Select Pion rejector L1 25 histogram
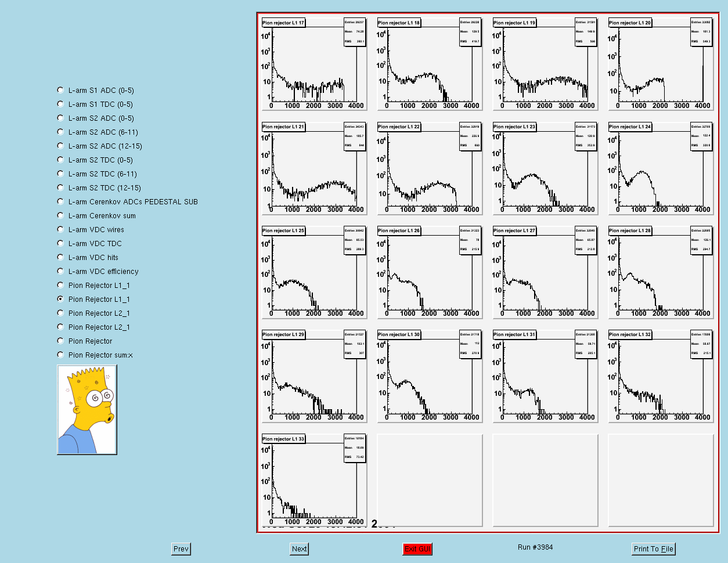 pos(314,272)
